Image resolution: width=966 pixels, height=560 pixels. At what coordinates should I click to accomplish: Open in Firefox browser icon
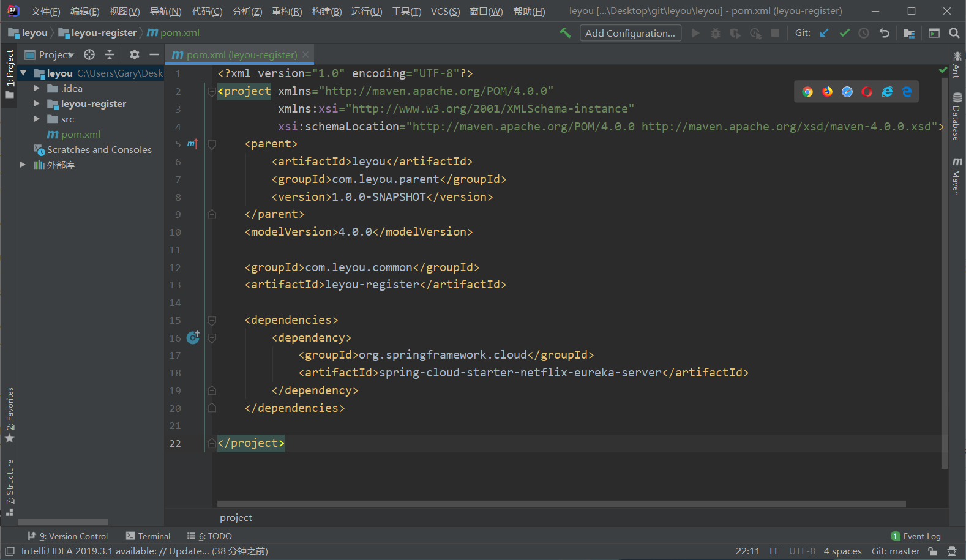tap(827, 92)
